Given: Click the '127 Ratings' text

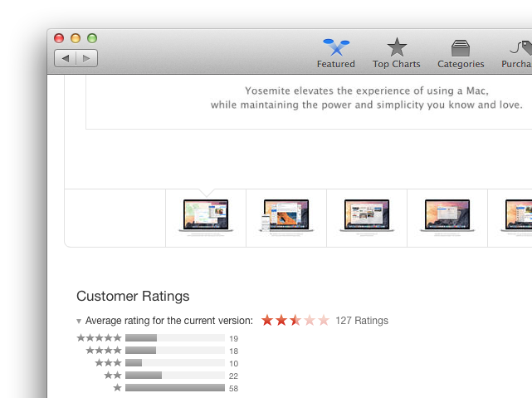Looking at the screenshot, I should click(362, 321).
